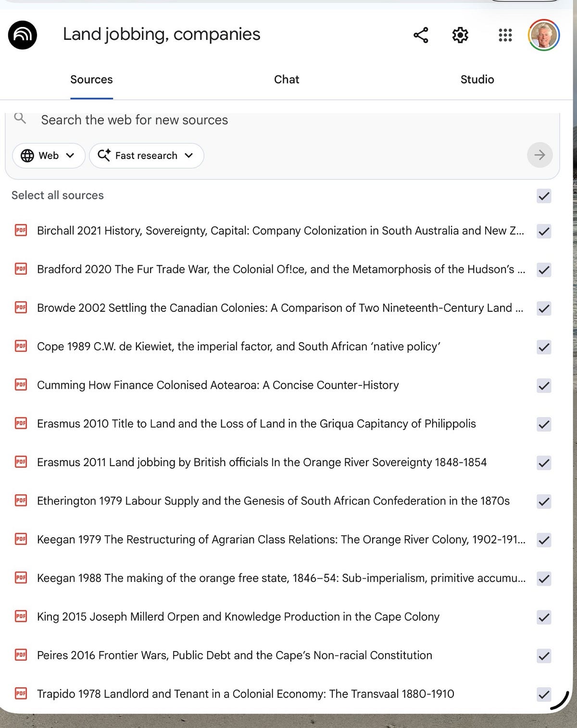Uncheck the Bradford 2020 source
This screenshot has width=577, height=728.
[x=544, y=270]
